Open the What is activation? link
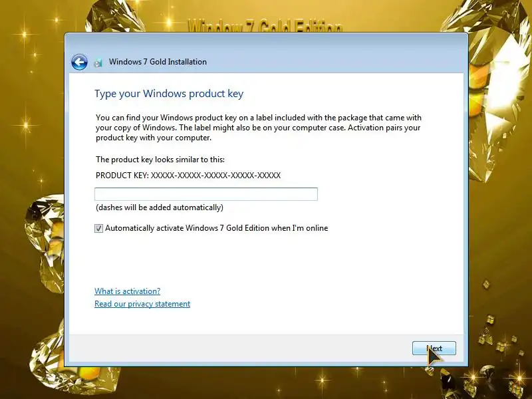This screenshot has height=399, width=532. pyautogui.click(x=127, y=291)
